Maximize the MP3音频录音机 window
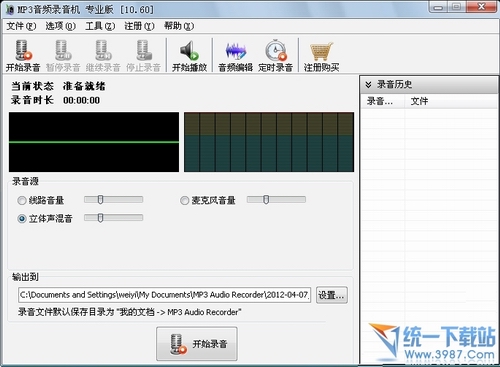Viewport: 500px width, 367px height. [x=457, y=7]
